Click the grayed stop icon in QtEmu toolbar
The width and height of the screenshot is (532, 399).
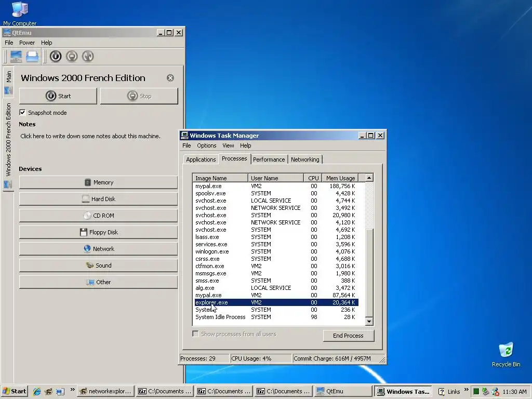(72, 56)
